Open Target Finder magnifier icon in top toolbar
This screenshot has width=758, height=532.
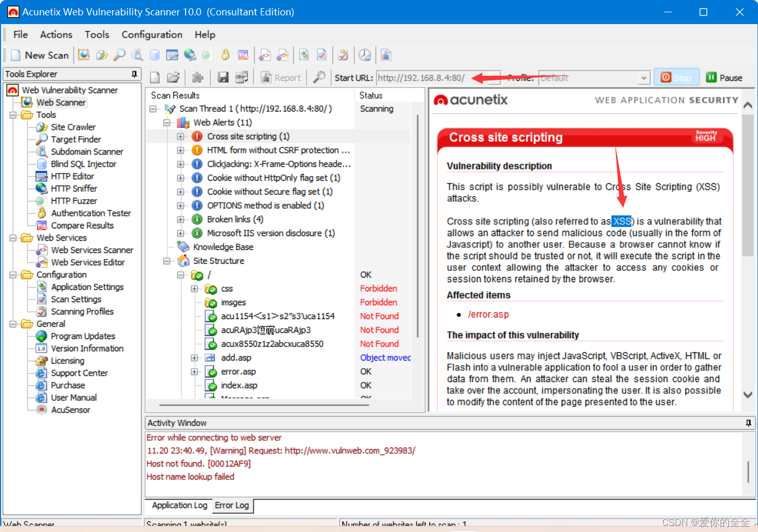pos(119,55)
